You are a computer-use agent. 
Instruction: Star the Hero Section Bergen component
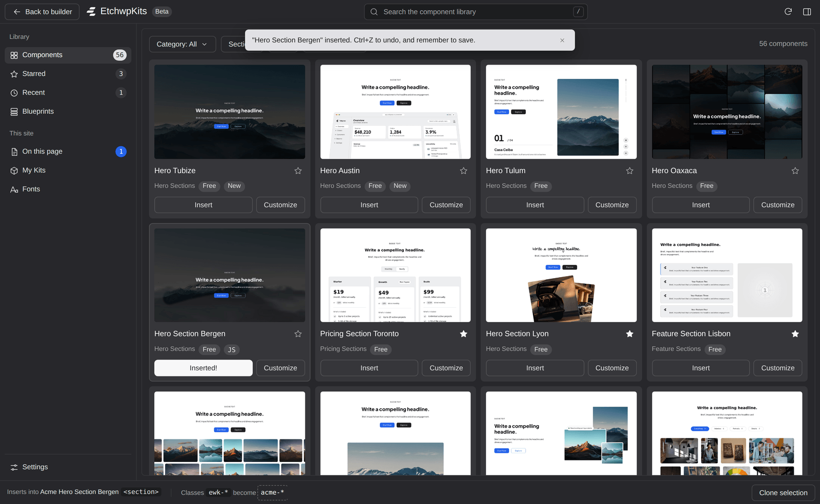pos(298,334)
